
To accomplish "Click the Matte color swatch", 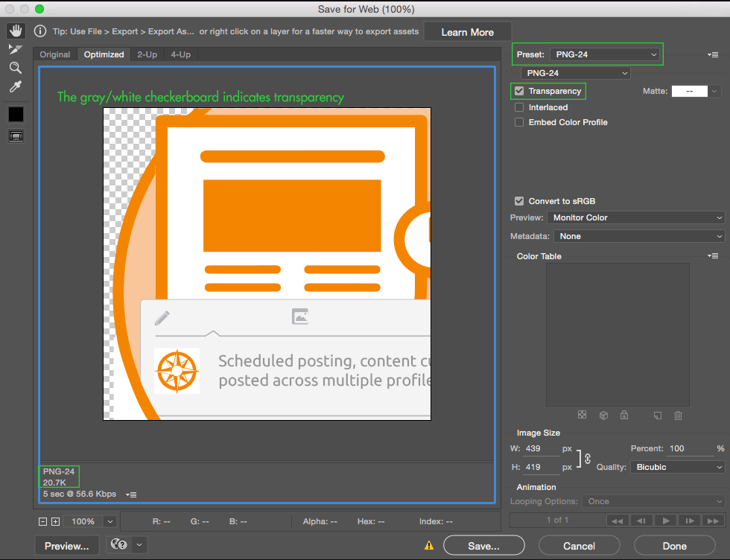I will (x=690, y=92).
